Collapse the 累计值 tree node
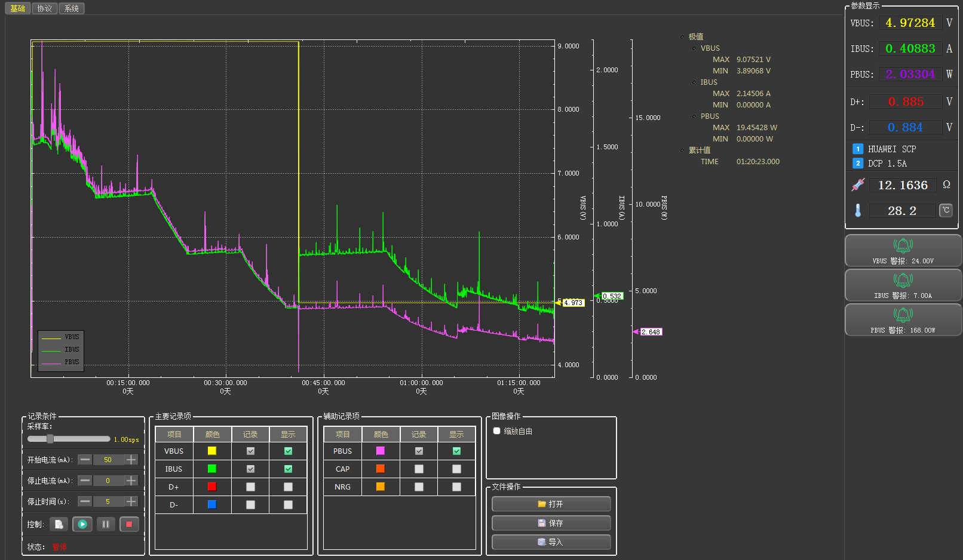Viewport: 963px width, 560px height. pos(682,150)
